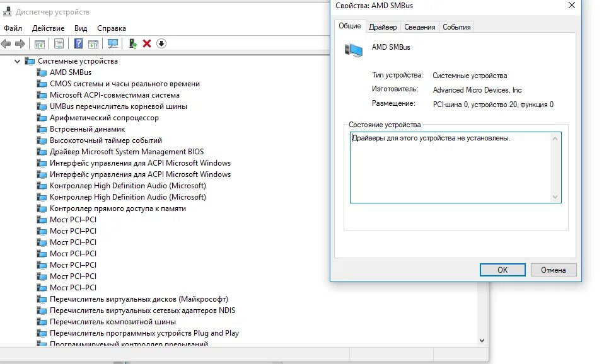604x364 pixels.
Task: Click the Системные устройства category label
Action: tap(78, 61)
